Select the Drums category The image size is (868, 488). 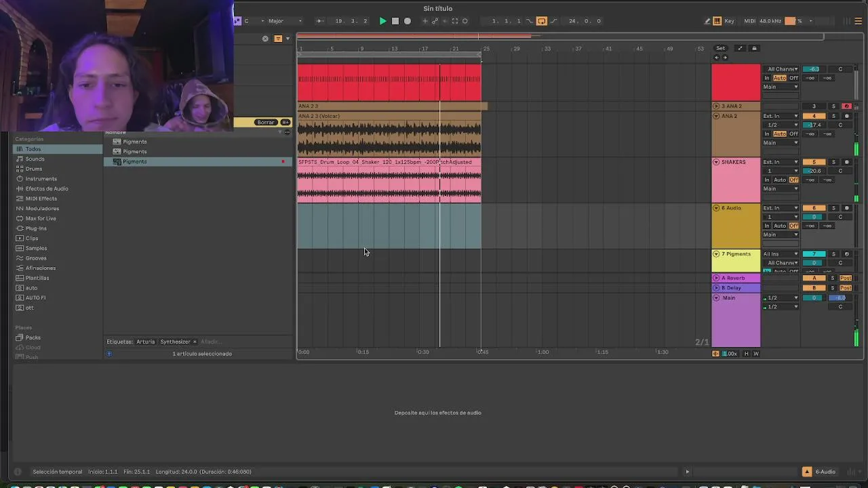tap(34, 169)
